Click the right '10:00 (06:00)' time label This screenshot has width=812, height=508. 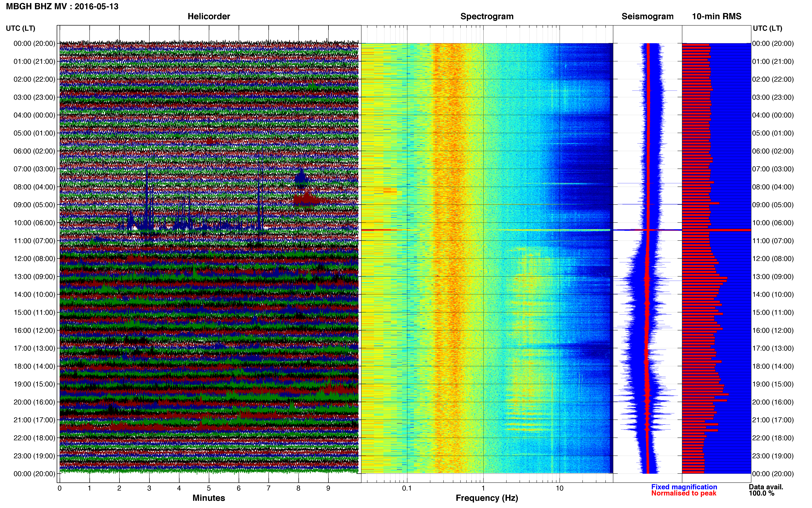click(773, 223)
